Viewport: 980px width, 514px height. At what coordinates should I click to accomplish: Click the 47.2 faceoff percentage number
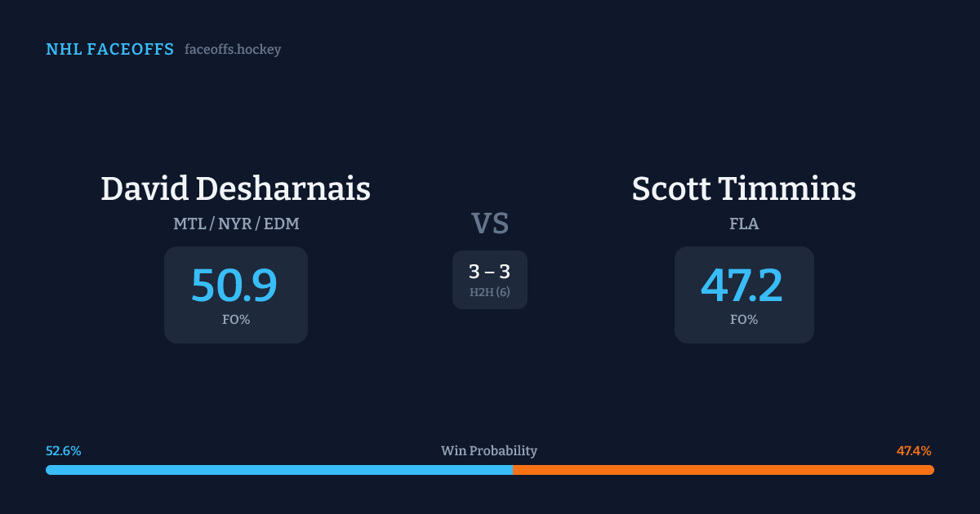click(742, 286)
